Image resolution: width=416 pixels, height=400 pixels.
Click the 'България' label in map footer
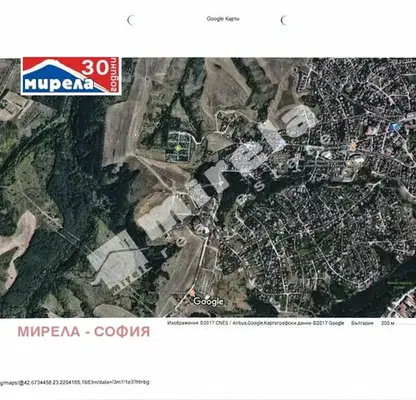362,323
